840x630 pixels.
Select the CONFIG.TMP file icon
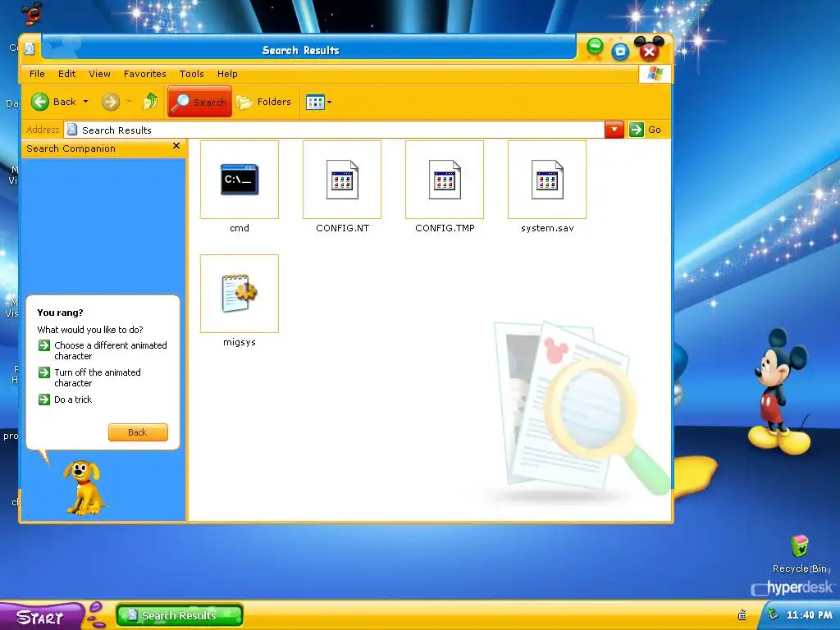coord(445,180)
